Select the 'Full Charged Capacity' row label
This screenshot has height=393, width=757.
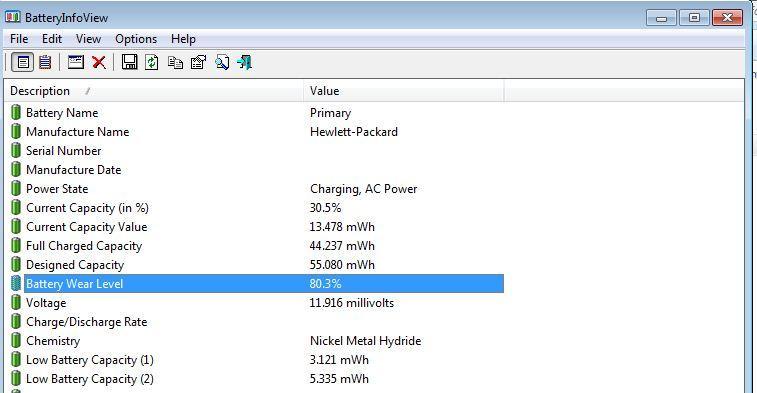84,246
